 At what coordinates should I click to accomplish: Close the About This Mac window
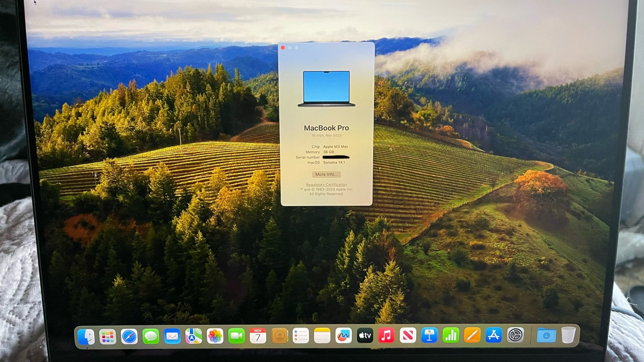[283, 48]
